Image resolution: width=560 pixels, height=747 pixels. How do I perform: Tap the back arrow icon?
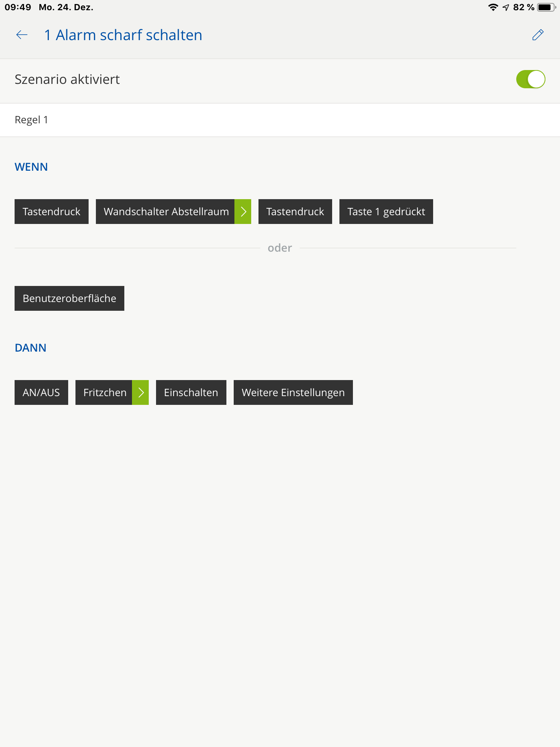(x=22, y=35)
